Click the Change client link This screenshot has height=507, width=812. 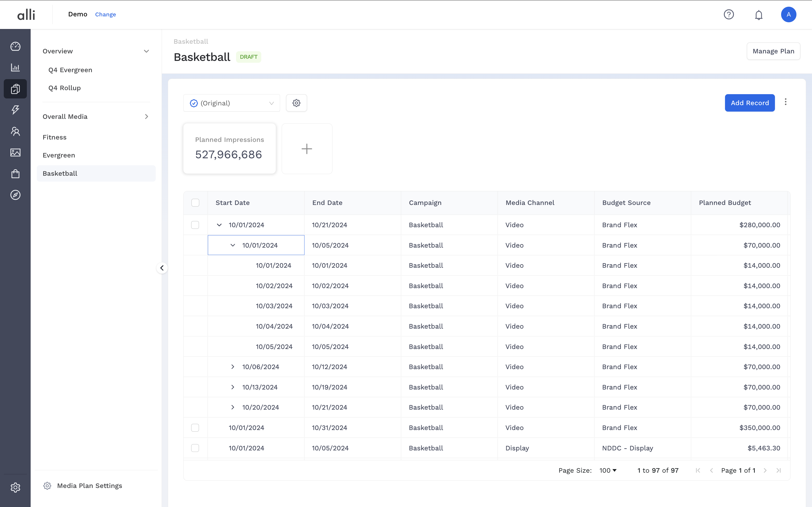coord(105,14)
